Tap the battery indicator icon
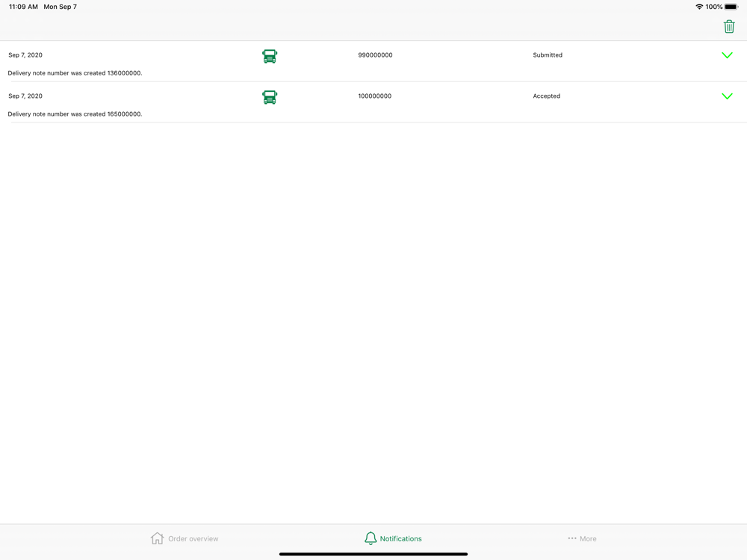Screen dimensions: 747x560 point(731,7)
